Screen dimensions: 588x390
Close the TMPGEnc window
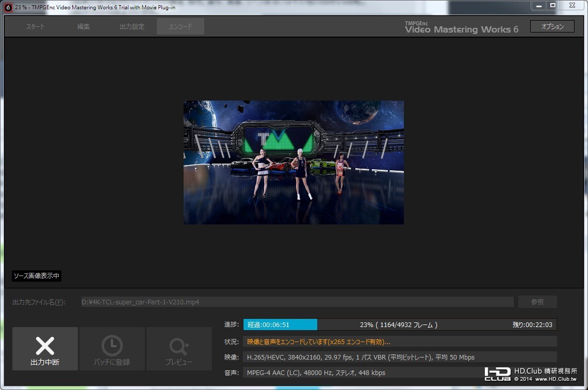[x=572, y=6]
